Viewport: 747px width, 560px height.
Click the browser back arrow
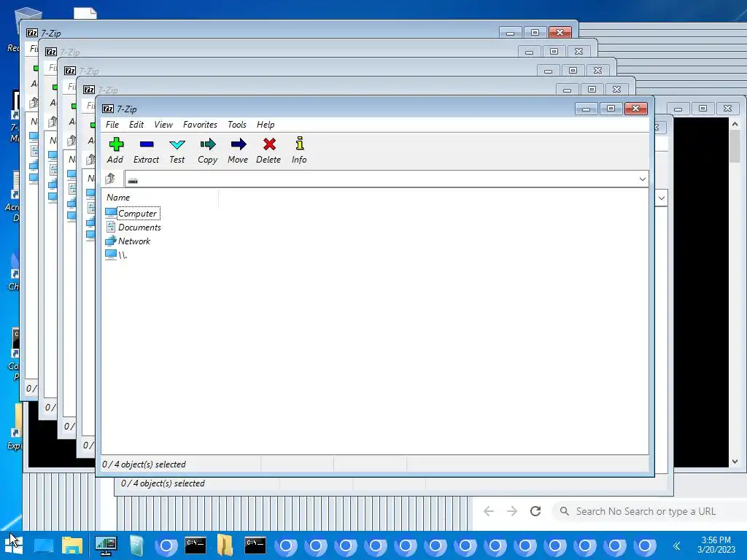489,511
